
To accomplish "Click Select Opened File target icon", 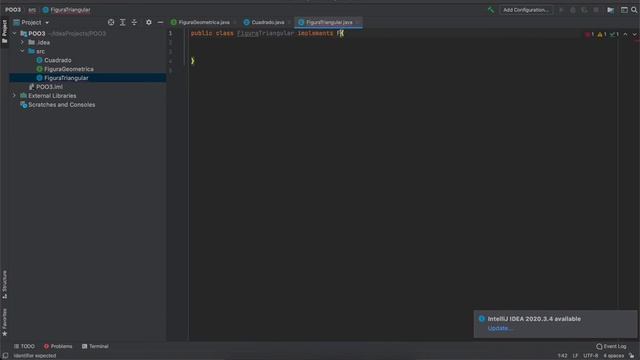I will point(111,22).
